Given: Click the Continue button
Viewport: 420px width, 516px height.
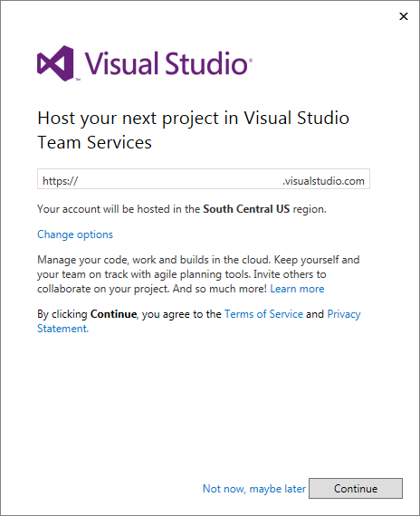Looking at the screenshot, I should coord(356,488).
